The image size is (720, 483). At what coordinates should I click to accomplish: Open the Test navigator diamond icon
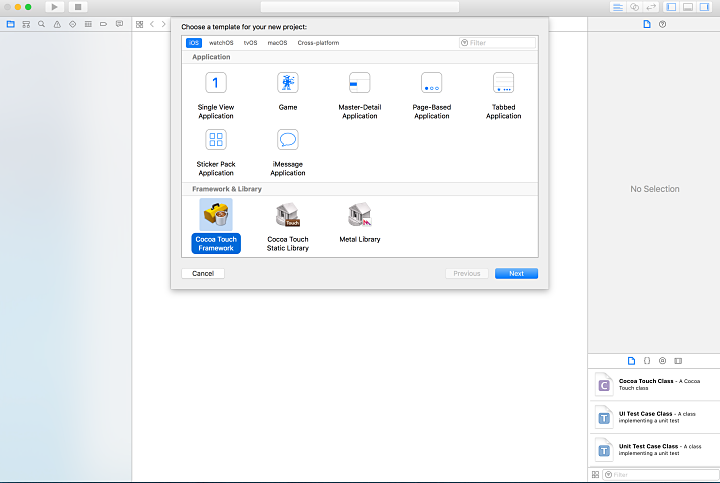[73, 24]
